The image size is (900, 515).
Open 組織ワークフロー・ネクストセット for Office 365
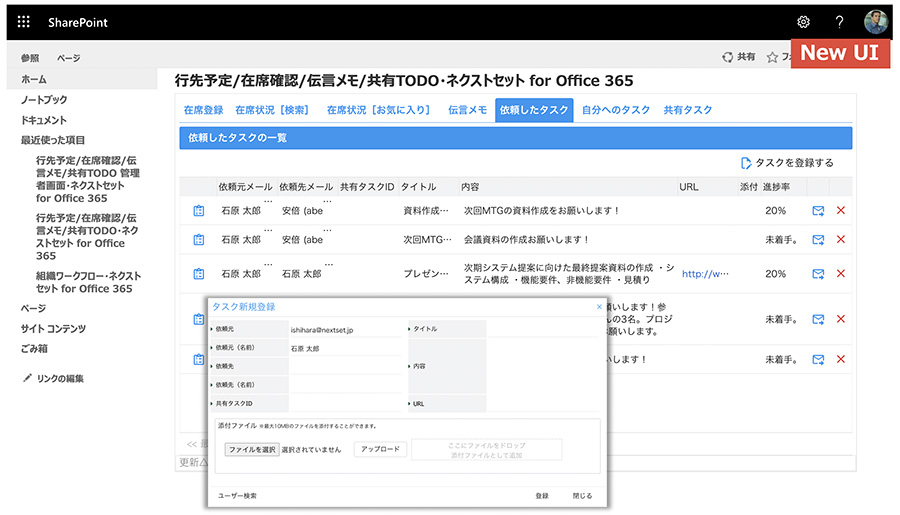click(88, 282)
